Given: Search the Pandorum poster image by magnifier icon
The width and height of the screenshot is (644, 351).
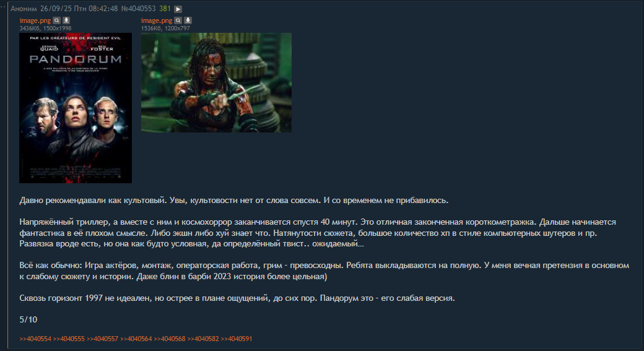Looking at the screenshot, I should click(57, 20).
